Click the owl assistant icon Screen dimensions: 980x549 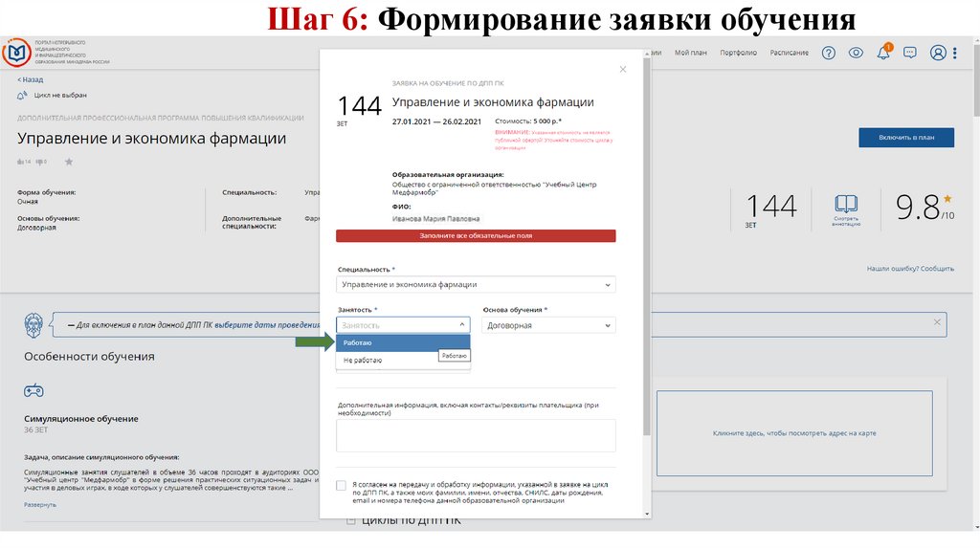(x=33, y=325)
